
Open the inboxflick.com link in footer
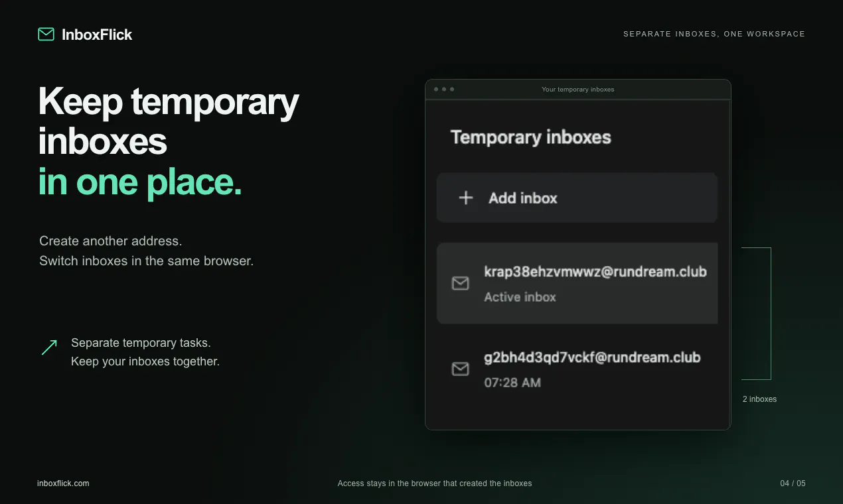click(x=63, y=483)
